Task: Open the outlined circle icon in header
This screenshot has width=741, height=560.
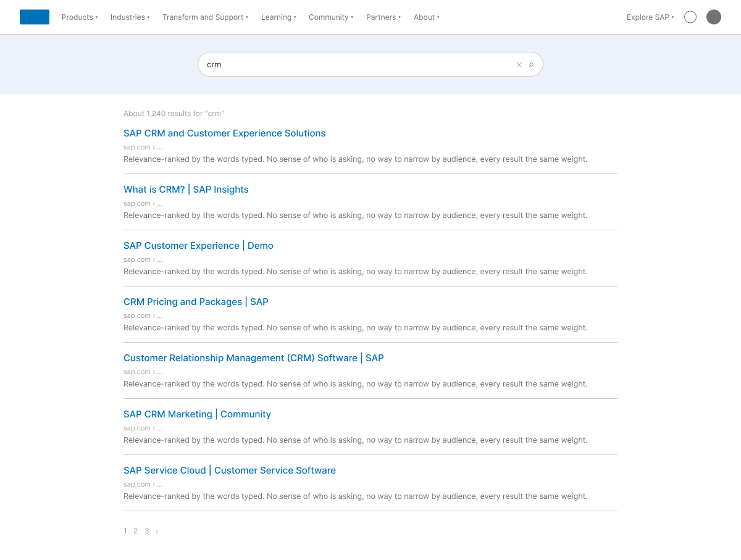Action: coord(690,17)
